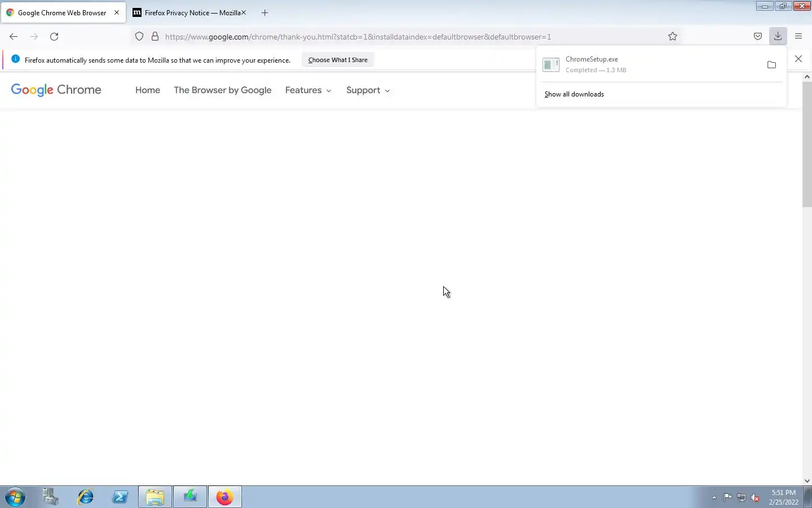This screenshot has width=812, height=508.
Task: Switch to Firefox Privacy Notice tab
Action: pos(190,12)
